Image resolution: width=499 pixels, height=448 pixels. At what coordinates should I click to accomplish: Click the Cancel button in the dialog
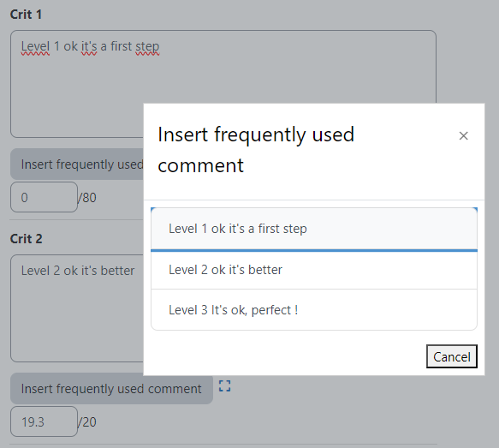(x=452, y=356)
